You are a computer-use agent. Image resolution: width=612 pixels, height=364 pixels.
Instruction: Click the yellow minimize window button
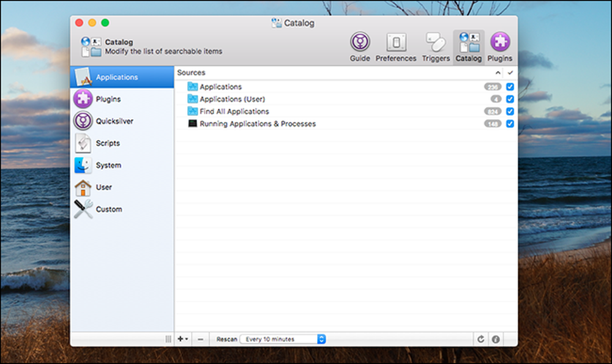tap(92, 23)
